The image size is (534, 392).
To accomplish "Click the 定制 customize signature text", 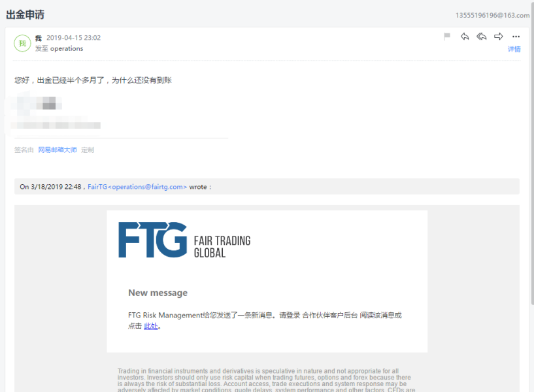I will (x=88, y=150).
